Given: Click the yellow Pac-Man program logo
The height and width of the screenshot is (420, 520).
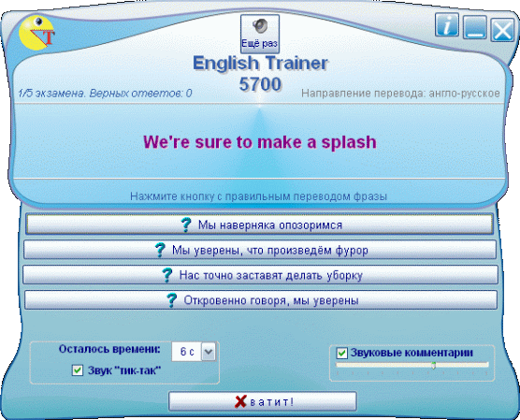Looking at the screenshot, I should coord(36,33).
